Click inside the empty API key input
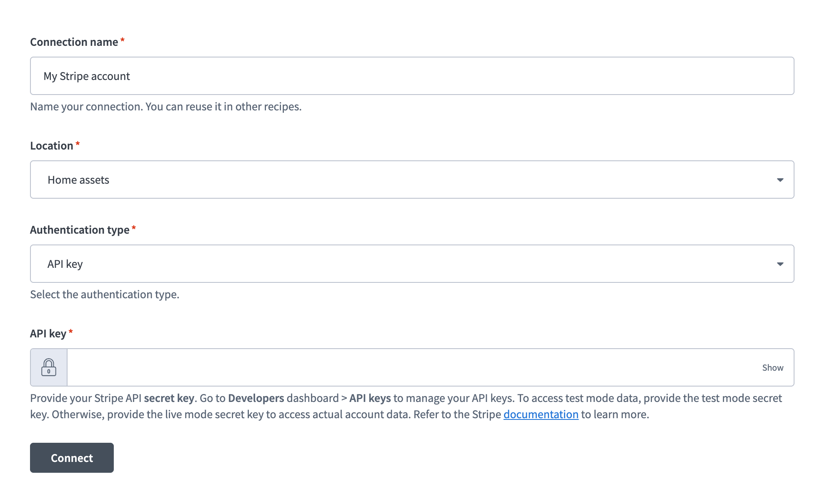Viewport: 827px width, 504px height. tap(413, 367)
